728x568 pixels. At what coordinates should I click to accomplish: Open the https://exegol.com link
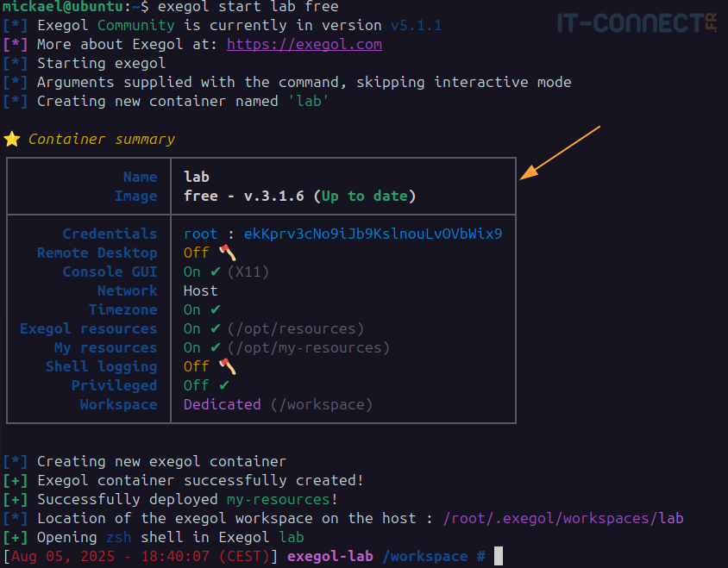click(x=304, y=44)
